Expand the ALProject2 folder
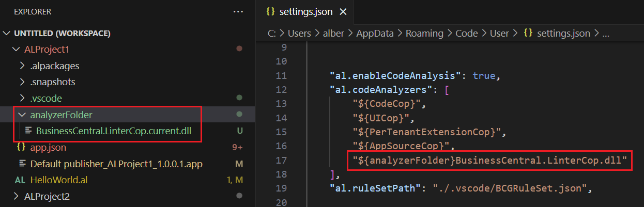Viewport: 644px width, 207px height. [x=16, y=196]
